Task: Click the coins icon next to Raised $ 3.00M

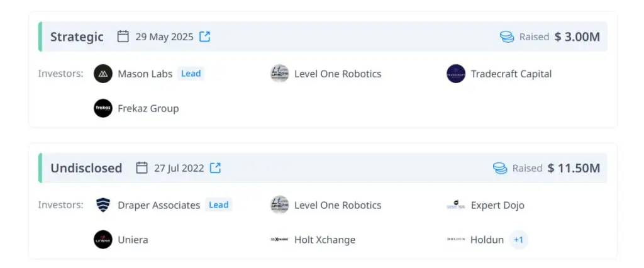Action: coord(507,36)
